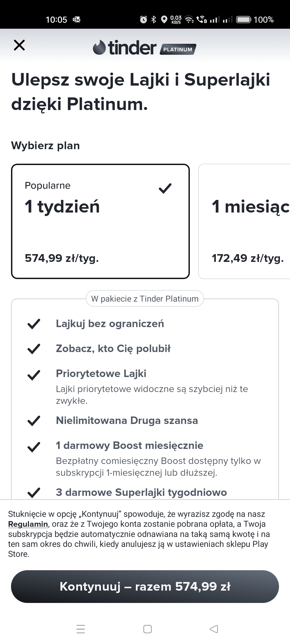Open the Regulamin terms link
The width and height of the screenshot is (290, 644).
pos(28,524)
